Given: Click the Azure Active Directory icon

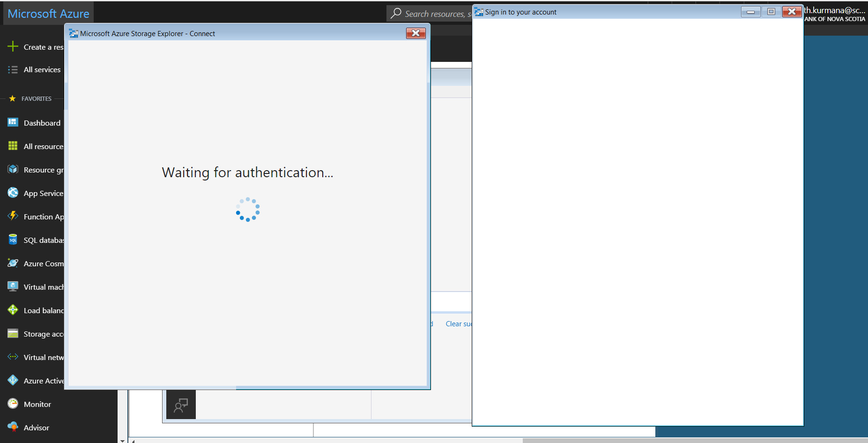Looking at the screenshot, I should pos(13,380).
